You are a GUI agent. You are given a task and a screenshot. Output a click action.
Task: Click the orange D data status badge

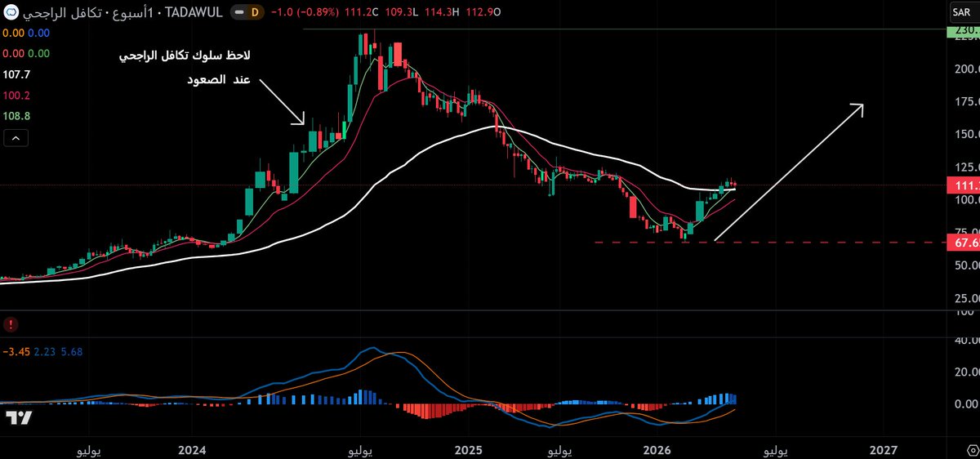click(254, 14)
